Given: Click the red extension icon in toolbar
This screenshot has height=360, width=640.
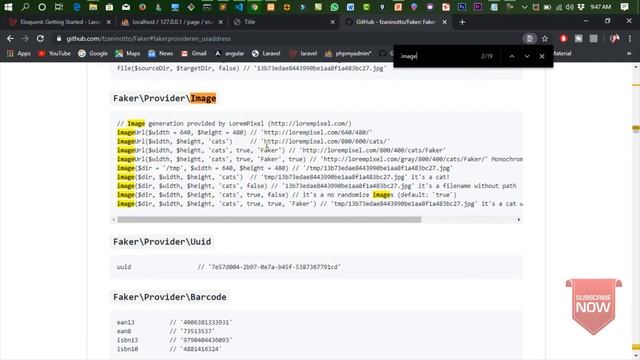Looking at the screenshot, I should pos(563,38).
